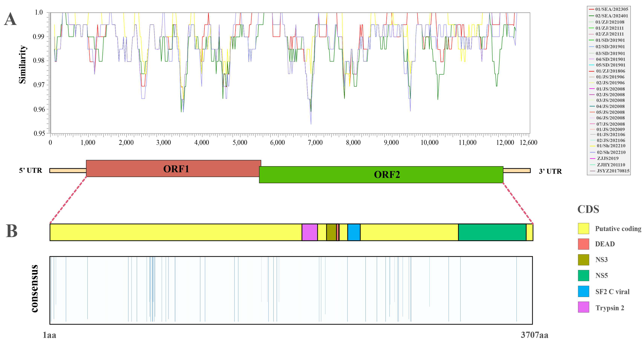Click the 5' UTR label
The height and width of the screenshot is (344, 644).
coord(31,171)
